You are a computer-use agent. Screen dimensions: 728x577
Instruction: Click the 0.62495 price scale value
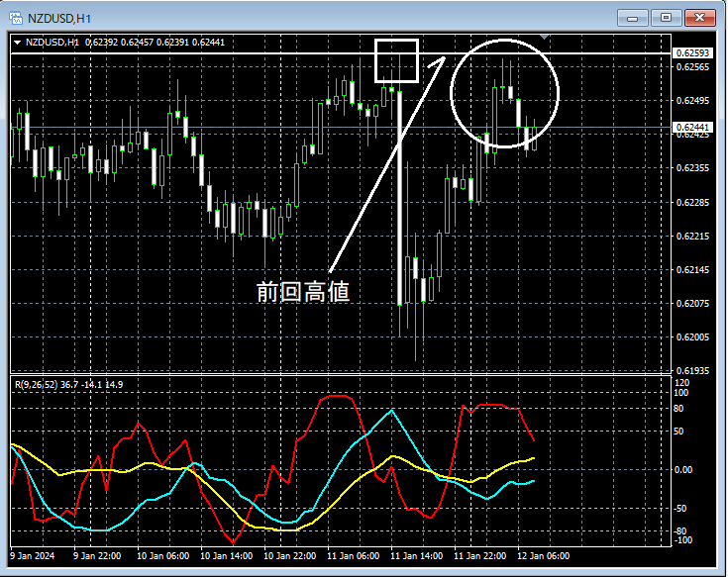tap(692, 101)
